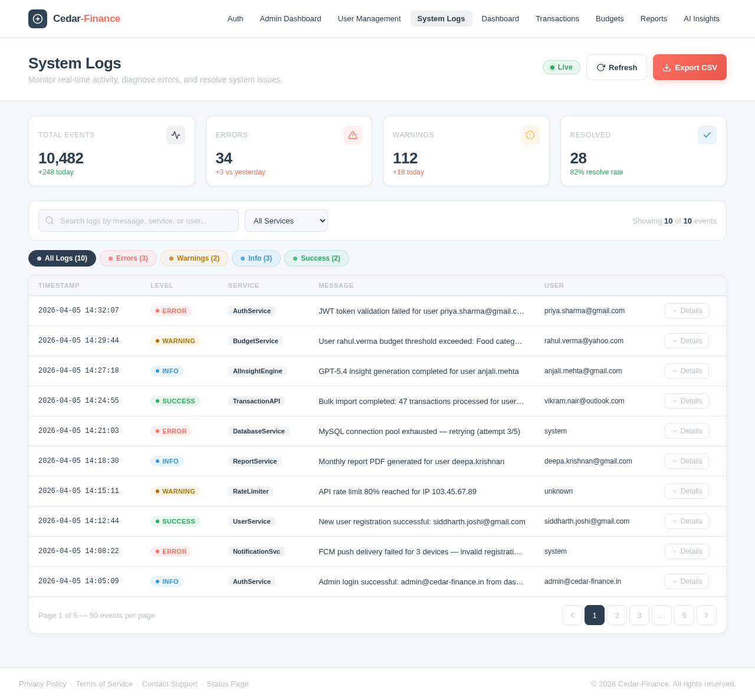
Task: Click the Refresh button
Action: 616,67
